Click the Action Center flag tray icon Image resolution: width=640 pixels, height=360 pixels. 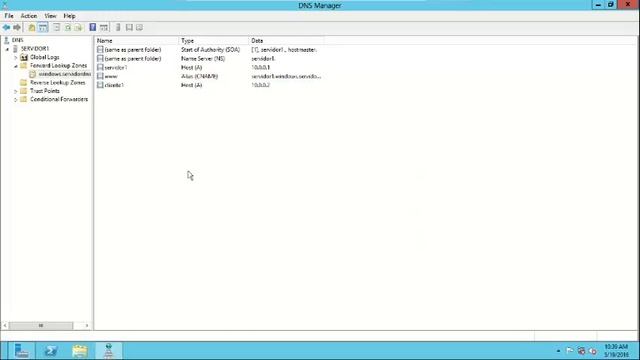pyautogui.click(x=570, y=351)
